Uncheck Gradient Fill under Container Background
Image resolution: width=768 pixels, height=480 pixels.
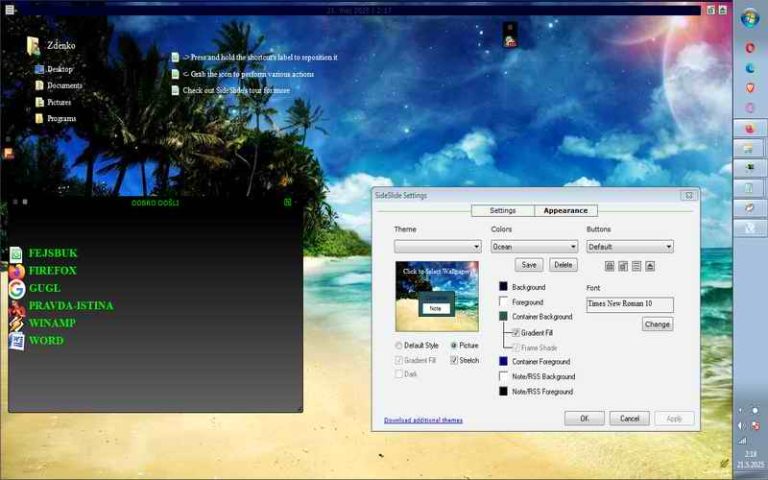point(516,332)
